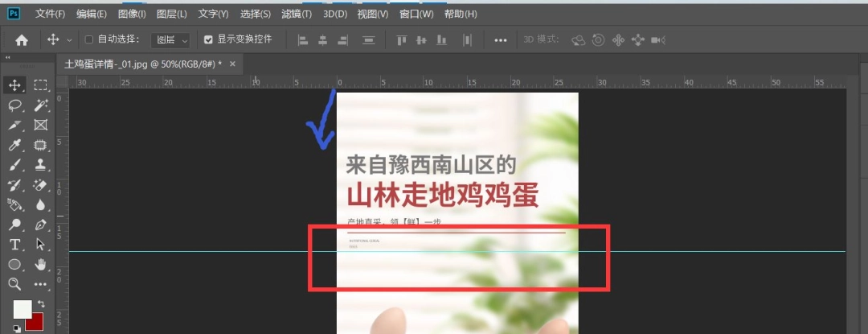
Task: Open the 窗口(W) menu
Action: click(x=416, y=14)
